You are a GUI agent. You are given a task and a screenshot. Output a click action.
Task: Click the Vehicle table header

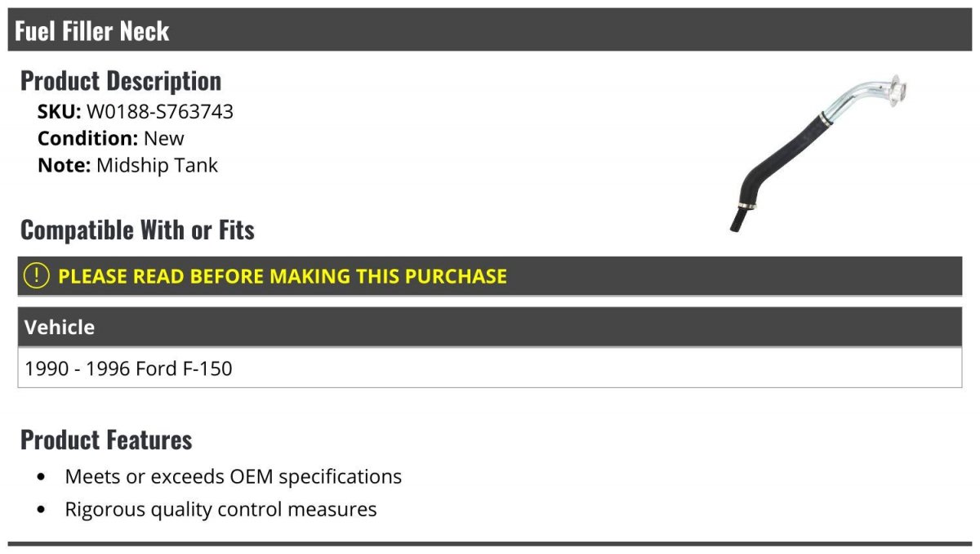coord(490,327)
